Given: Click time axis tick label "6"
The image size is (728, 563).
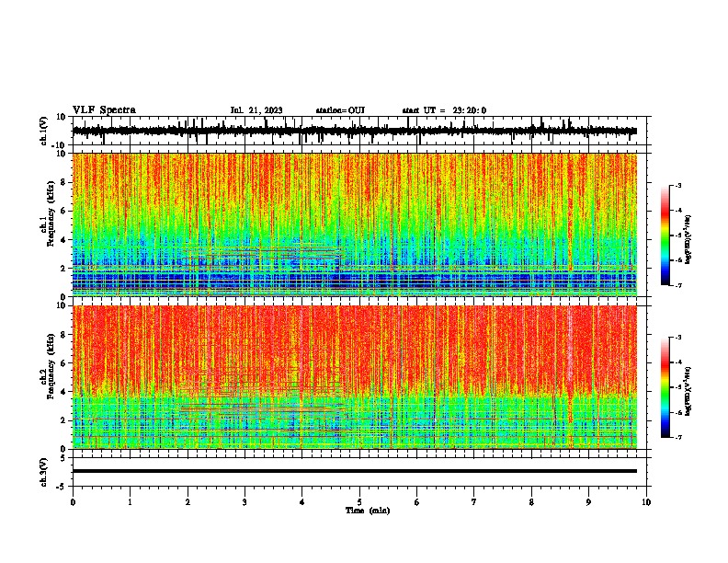Looking at the screenshot, I should [x=417, y=502].
